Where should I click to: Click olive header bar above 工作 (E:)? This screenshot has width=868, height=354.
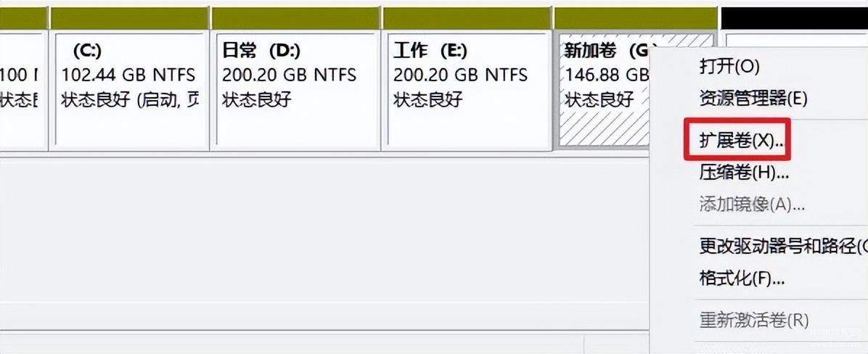pos(467,18)
